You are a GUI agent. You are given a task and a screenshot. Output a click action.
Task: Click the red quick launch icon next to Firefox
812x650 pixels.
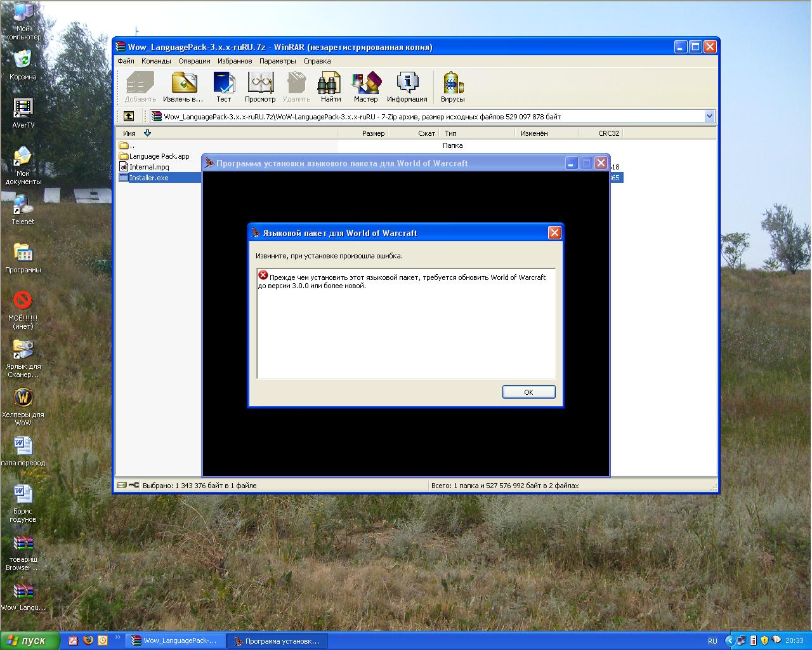coord(74,640)
